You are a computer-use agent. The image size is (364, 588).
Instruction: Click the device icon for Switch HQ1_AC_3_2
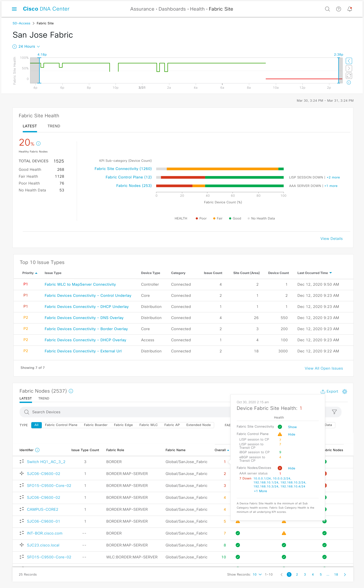point(22,462)
